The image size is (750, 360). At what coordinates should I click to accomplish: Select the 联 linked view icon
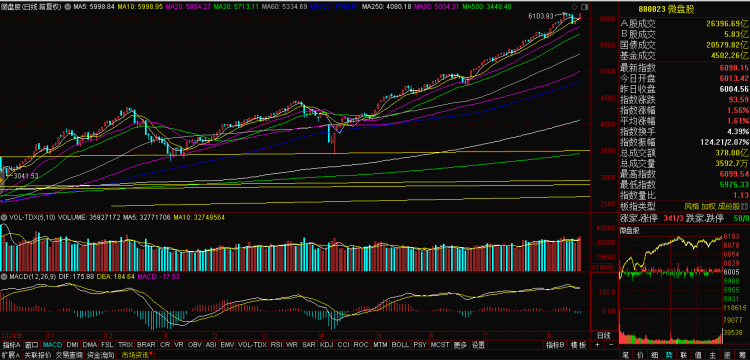coord(683,355)
